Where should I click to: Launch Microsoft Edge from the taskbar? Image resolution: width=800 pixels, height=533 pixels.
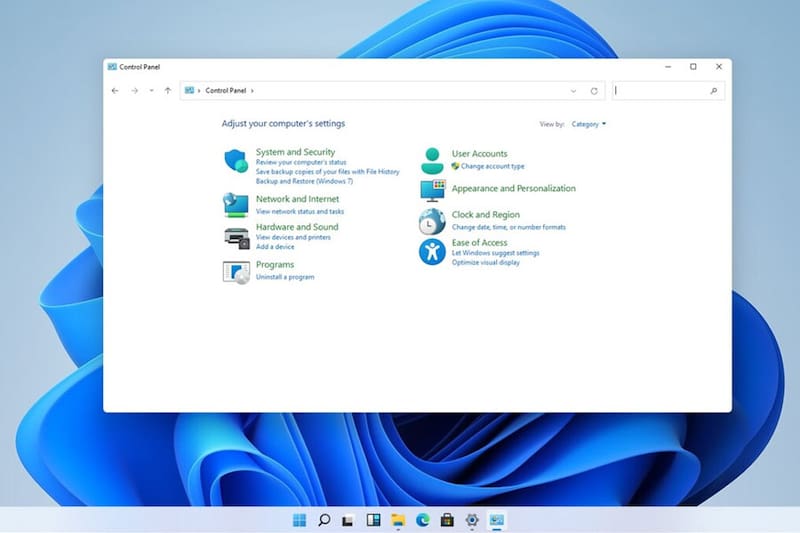(422, 520)
